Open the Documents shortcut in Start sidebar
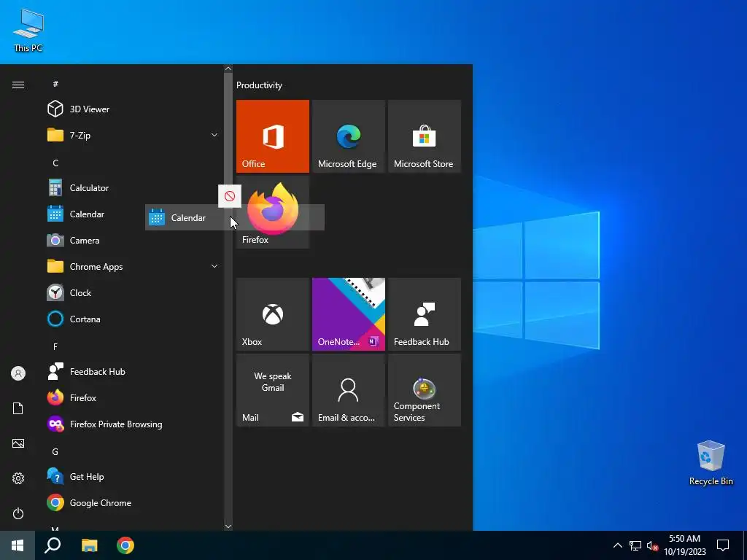The height and width of the screenshot is (560, 747). point(18,408)
